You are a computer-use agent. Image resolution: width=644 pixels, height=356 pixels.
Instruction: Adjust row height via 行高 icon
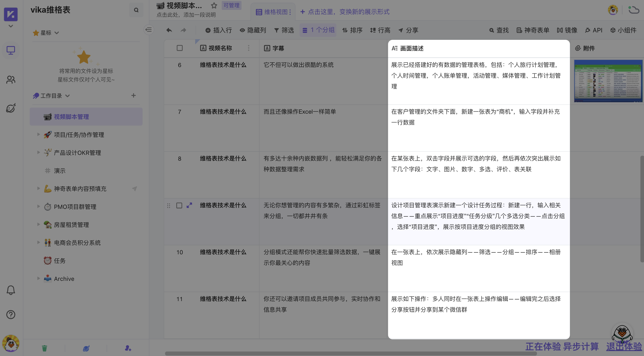click(x=380, y=30)
